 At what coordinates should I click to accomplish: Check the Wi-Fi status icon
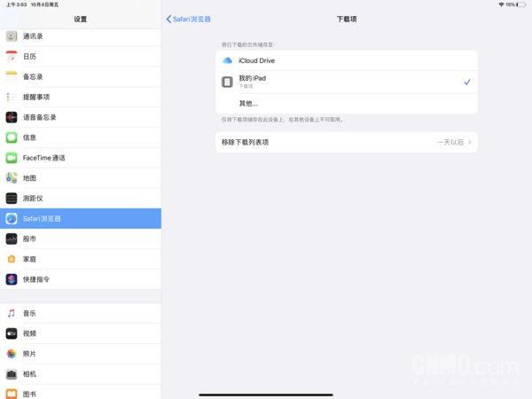(501, 4)
